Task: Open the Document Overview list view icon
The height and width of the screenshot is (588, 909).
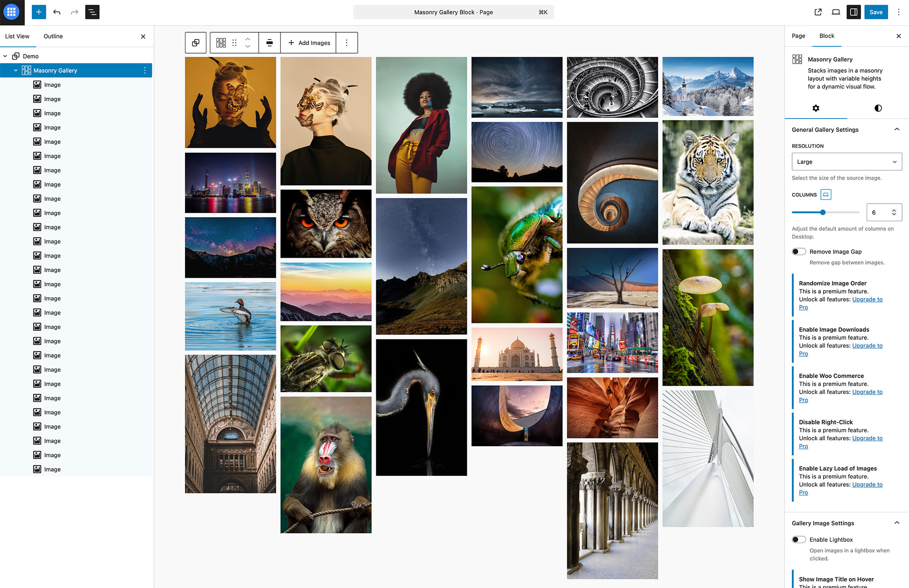Action: (x=92, y=12)
